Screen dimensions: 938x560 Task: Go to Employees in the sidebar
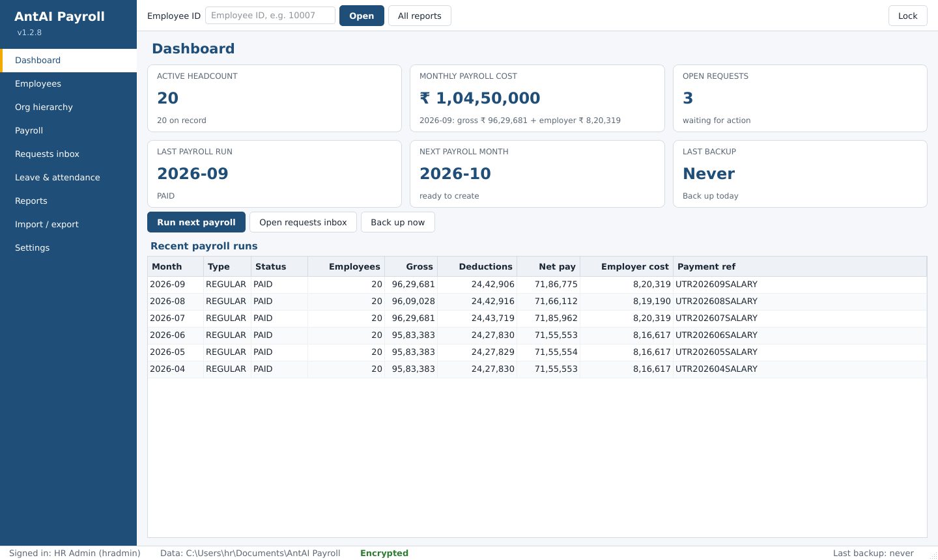[68, 84]
